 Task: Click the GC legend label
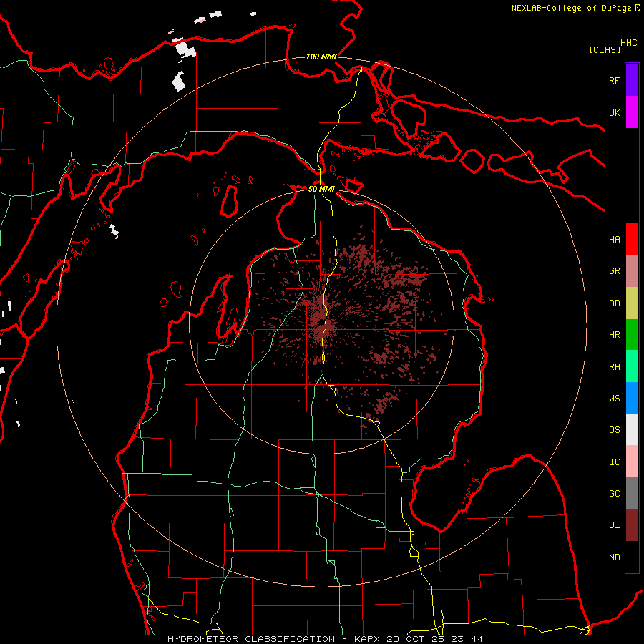614,493
